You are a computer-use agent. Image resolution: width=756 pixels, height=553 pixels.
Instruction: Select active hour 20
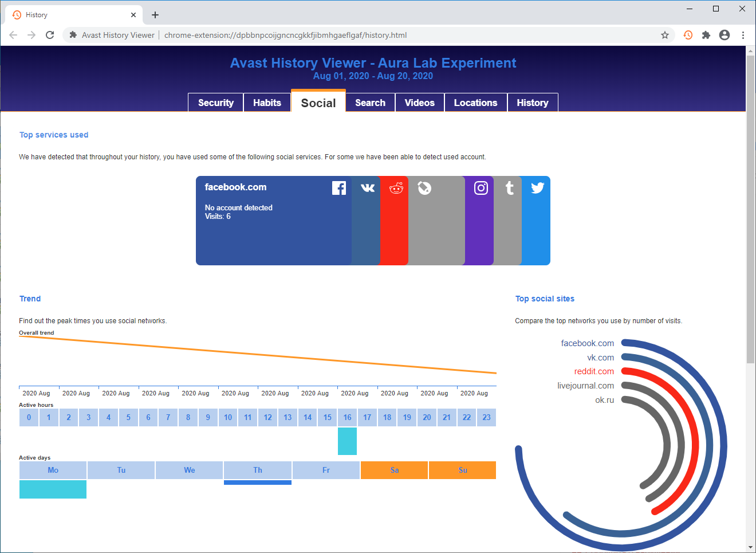click(427, 417)
